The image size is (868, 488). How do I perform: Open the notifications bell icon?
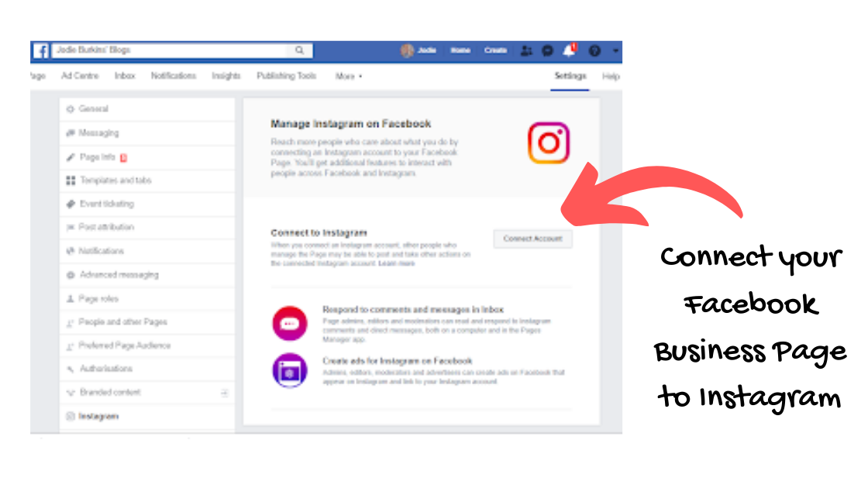pyautogui.click(x=569, y=50)
